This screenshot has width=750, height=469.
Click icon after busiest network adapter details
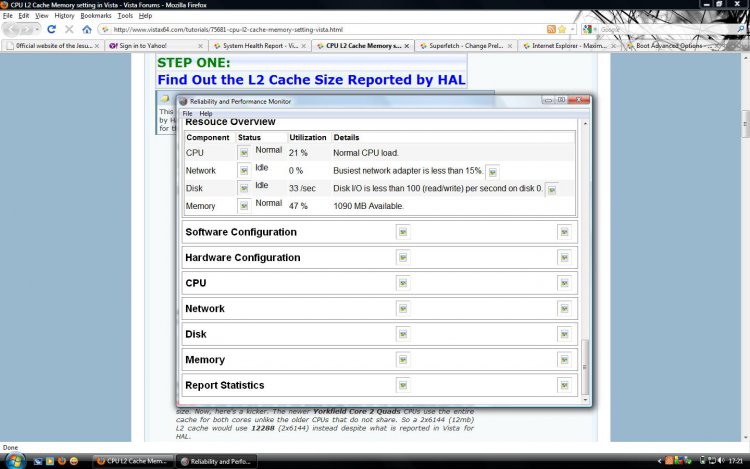click(492, 172)
